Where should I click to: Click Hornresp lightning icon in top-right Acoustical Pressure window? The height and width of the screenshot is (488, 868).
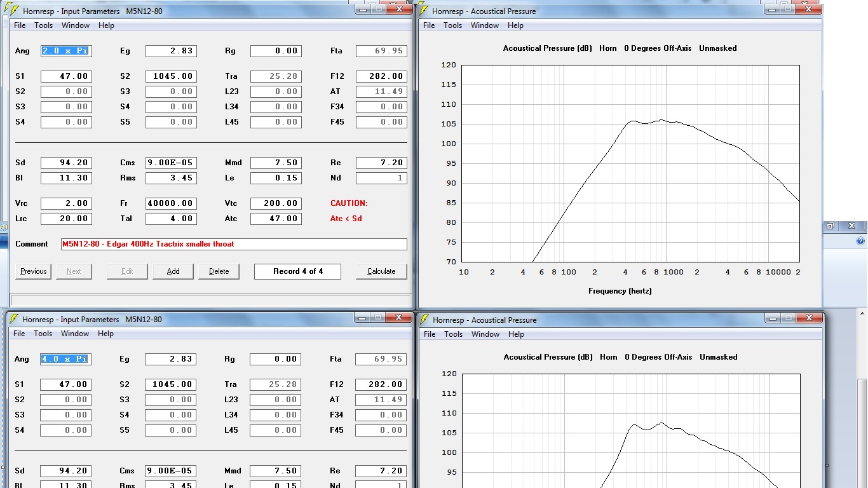coord(423,11)
